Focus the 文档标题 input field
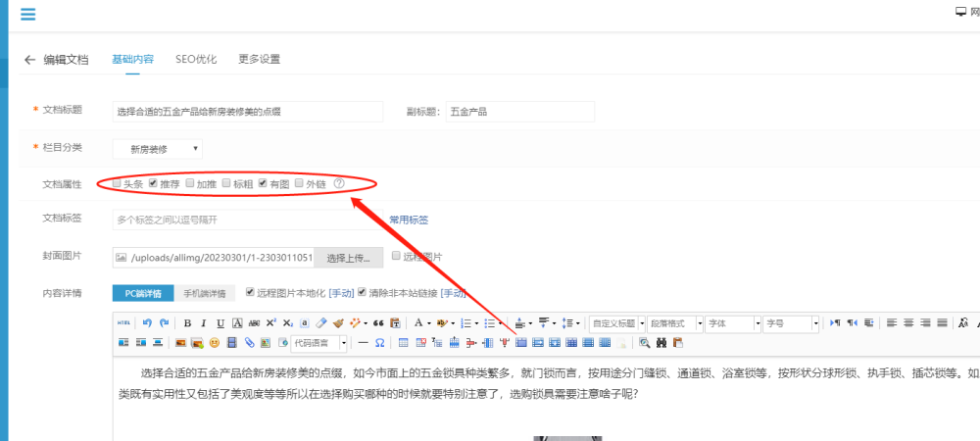Image resolution: width=980 pixels, height=441 pixels. pos(248,112)
